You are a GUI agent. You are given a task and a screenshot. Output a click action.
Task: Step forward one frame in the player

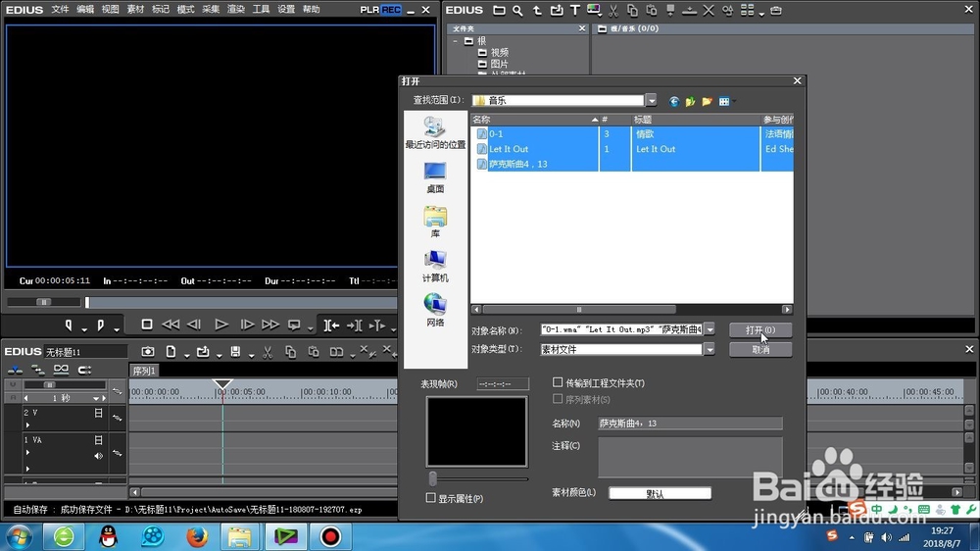247,324
